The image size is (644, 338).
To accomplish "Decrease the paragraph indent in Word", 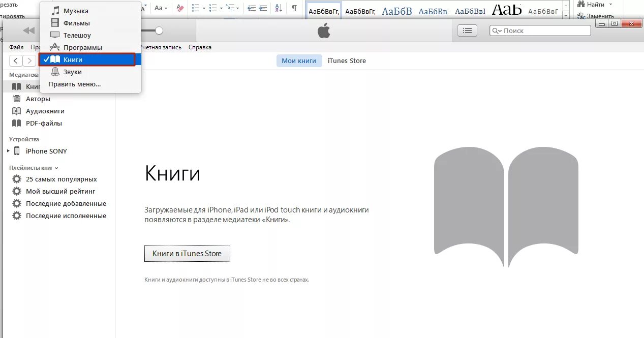I will (251, 8).
